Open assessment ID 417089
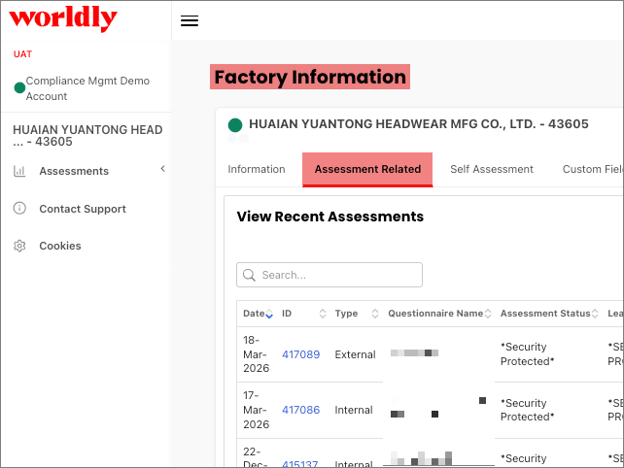 [x=301, y=355]
